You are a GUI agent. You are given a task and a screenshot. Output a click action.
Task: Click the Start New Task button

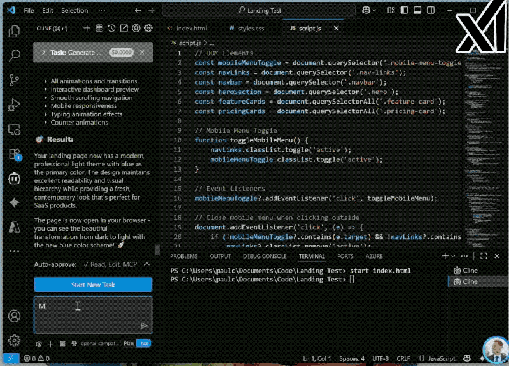point(93,285)
